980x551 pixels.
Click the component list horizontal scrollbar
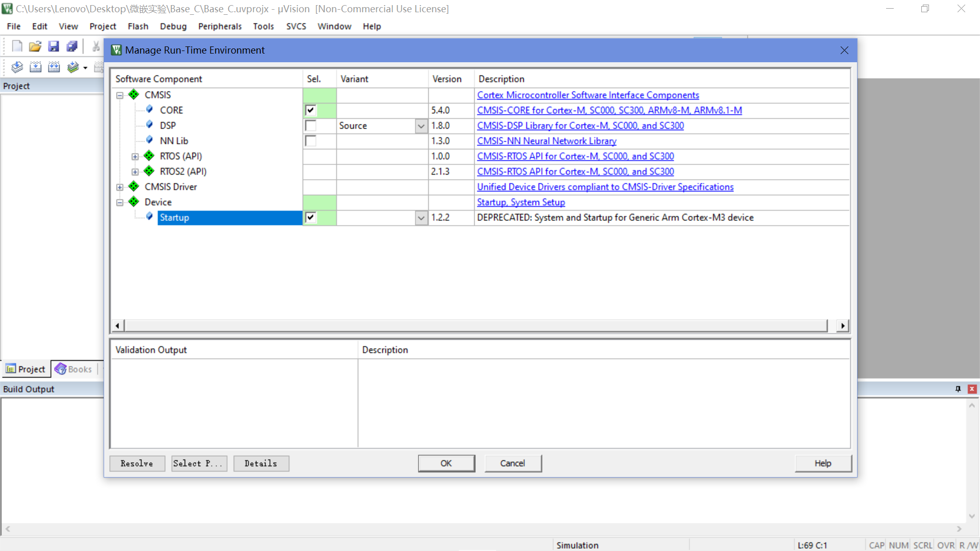click(x=475, y=325)
